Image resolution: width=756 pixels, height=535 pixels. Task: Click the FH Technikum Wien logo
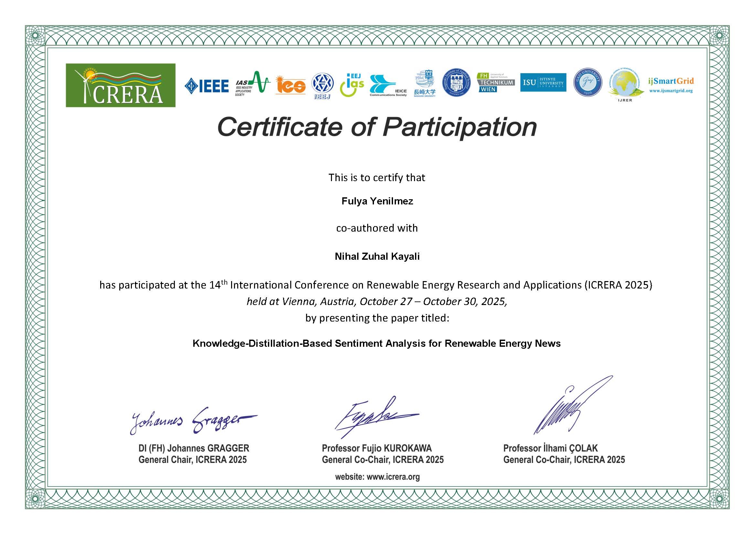pyautogui.click(x=495, y=83)
